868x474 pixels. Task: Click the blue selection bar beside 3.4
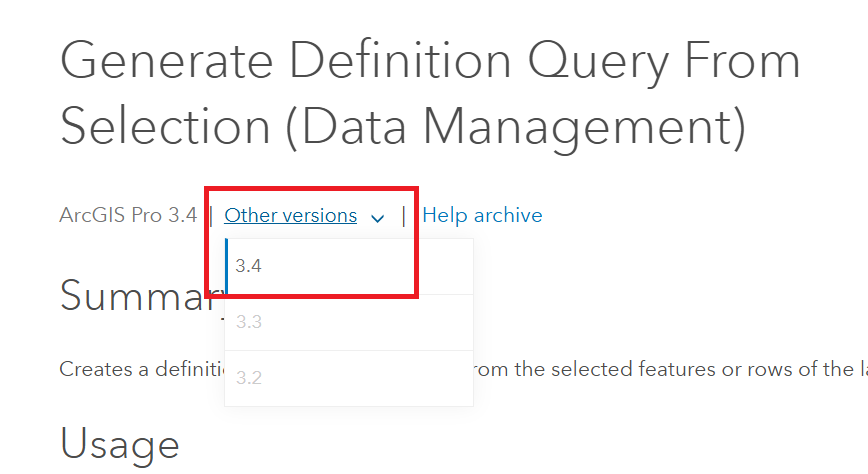[x=227, y=266]
